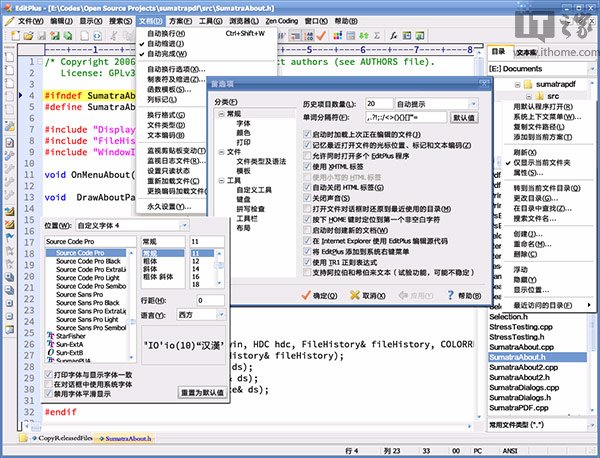Click the blank white page toolbar icon
Screen dimensions: 600x458
pos(85,36)
